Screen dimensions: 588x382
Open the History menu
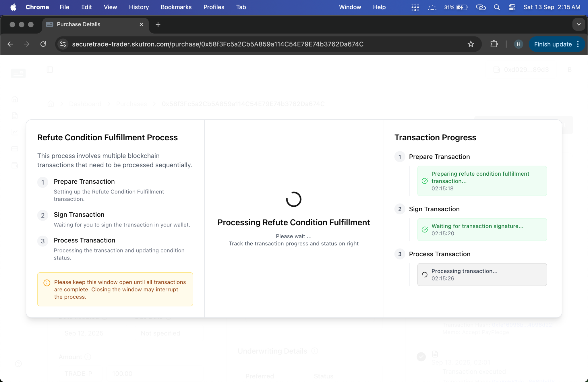click(139, 7)
